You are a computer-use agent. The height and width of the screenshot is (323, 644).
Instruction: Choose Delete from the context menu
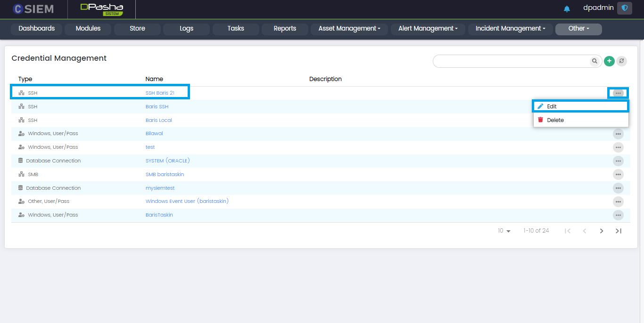click(555, 120)
